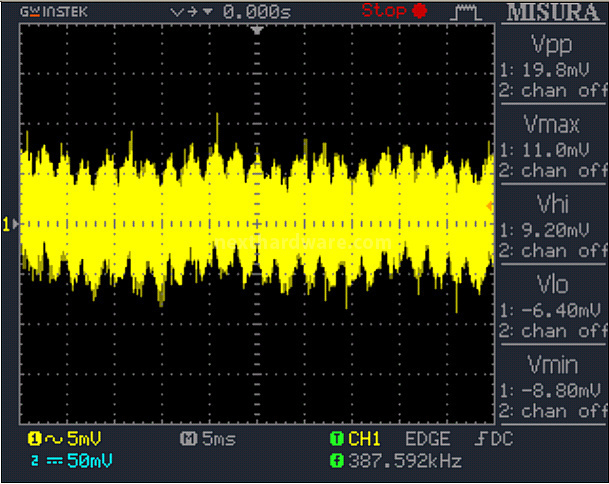Click the 0.000s horizontal position readout
The height and width of the screenshot is (484, 609).
257,12
